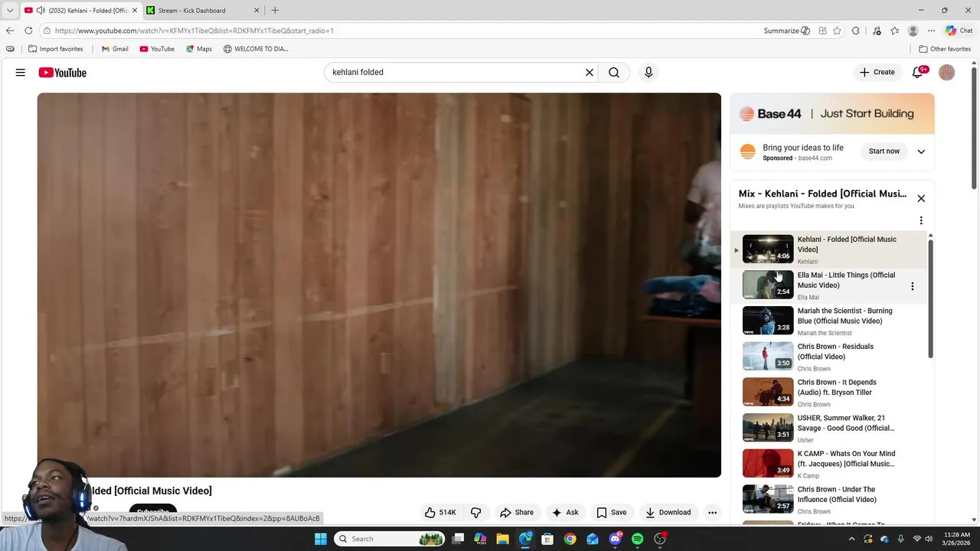Open Mix playlist options three-dot menu

pyautogui.click(x=921, y=220)
